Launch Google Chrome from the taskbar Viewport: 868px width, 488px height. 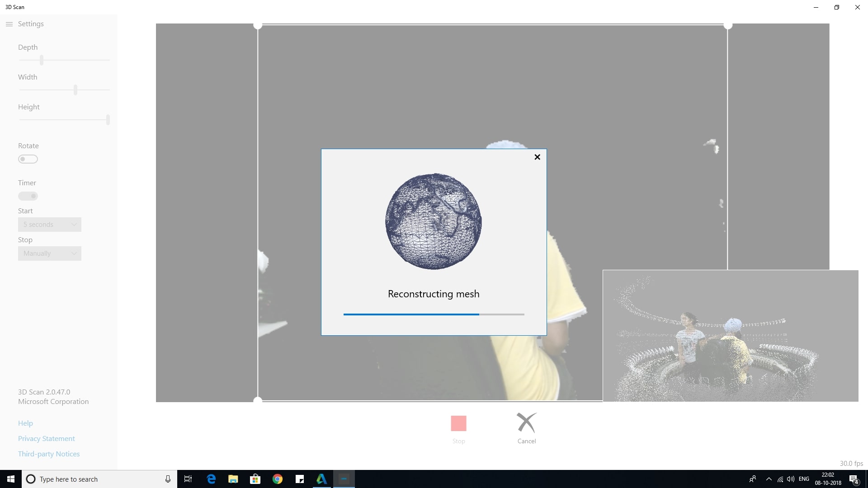tap(278, 479)
